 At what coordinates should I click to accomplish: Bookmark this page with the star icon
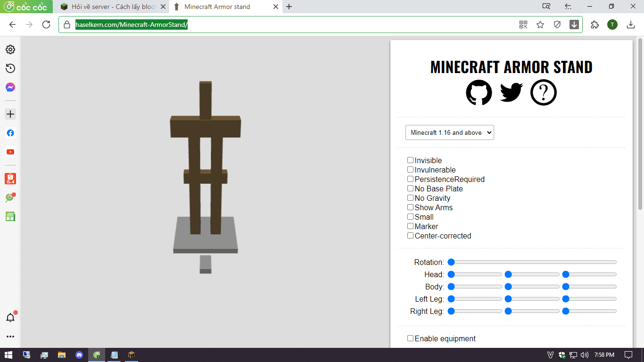pyautogui.click(x=540, y=25)
